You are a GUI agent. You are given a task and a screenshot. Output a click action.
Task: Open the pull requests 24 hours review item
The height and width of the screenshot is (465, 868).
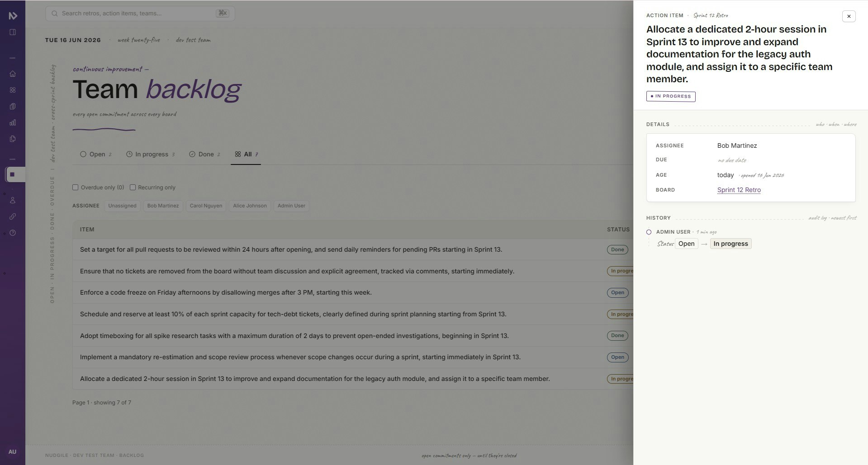coord(291,249)
